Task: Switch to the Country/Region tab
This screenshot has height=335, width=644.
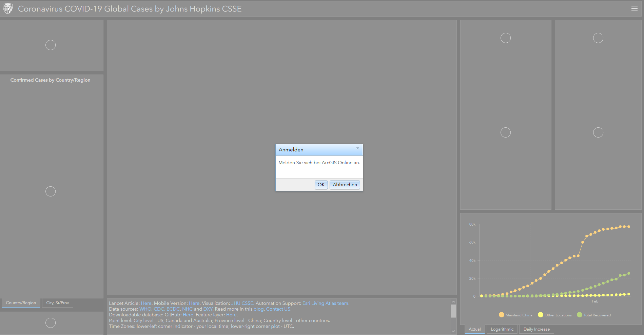Action: click(x=21, y=303)
